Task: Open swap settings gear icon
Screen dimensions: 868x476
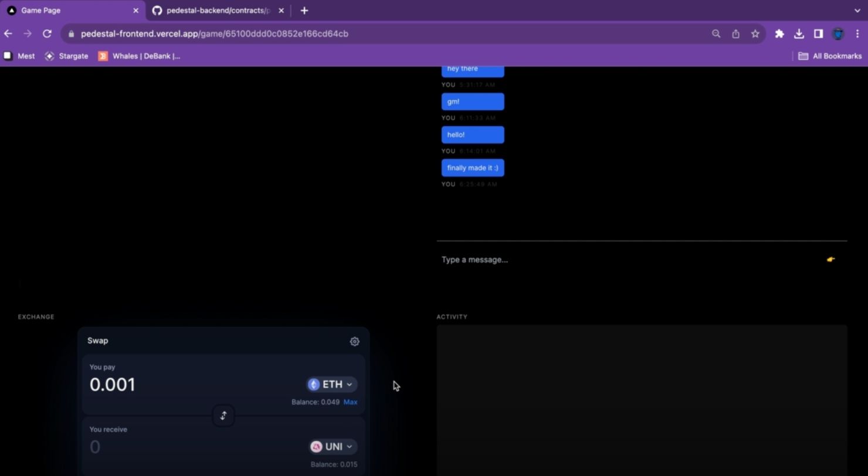Action: click(x=354, y=341)
